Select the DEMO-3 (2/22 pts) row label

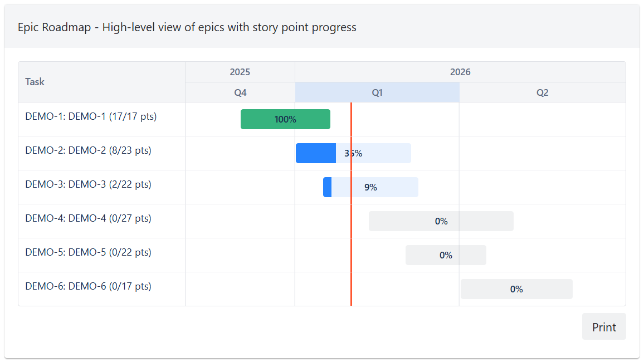(88, 184)
